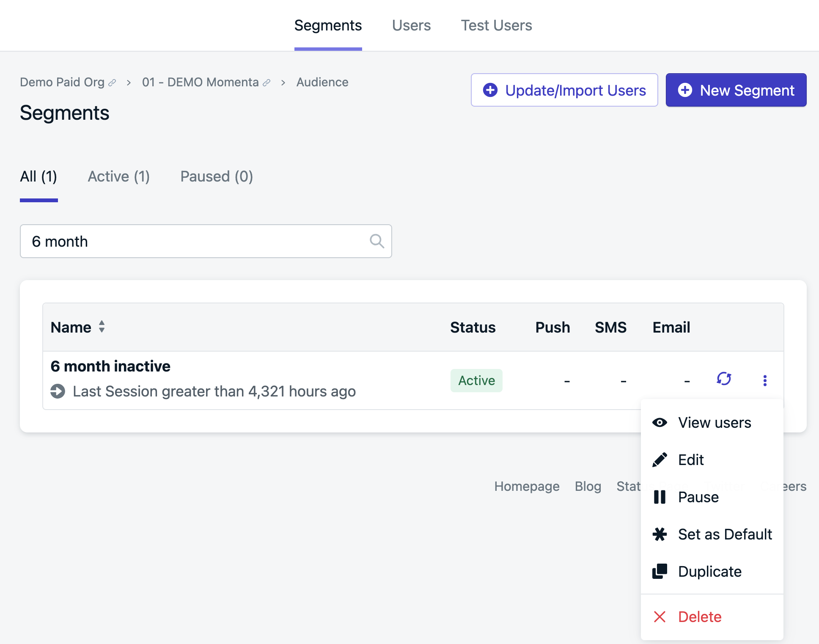Open the Test Users tab
This screenshot has width=819, height=644.
click(496, 25)
